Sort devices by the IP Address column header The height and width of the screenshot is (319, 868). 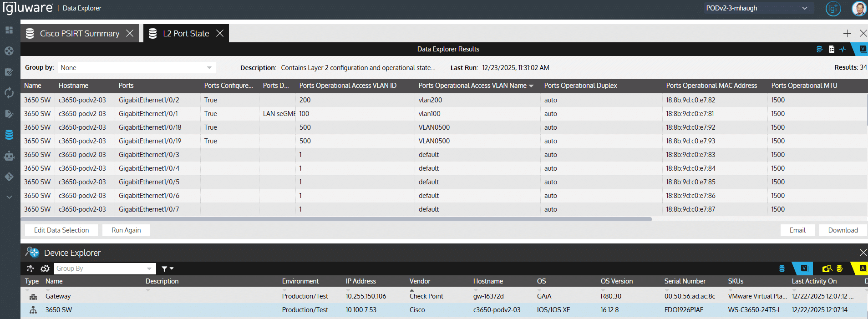(360, 281)
